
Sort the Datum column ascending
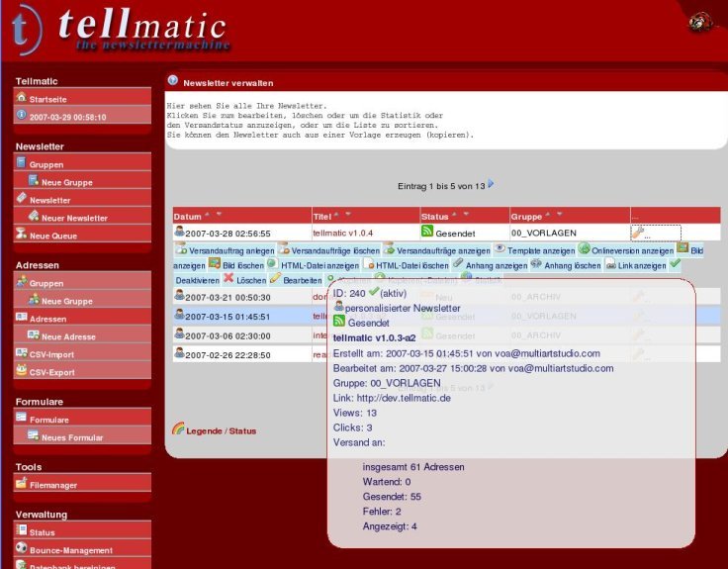tap(207, 215)
